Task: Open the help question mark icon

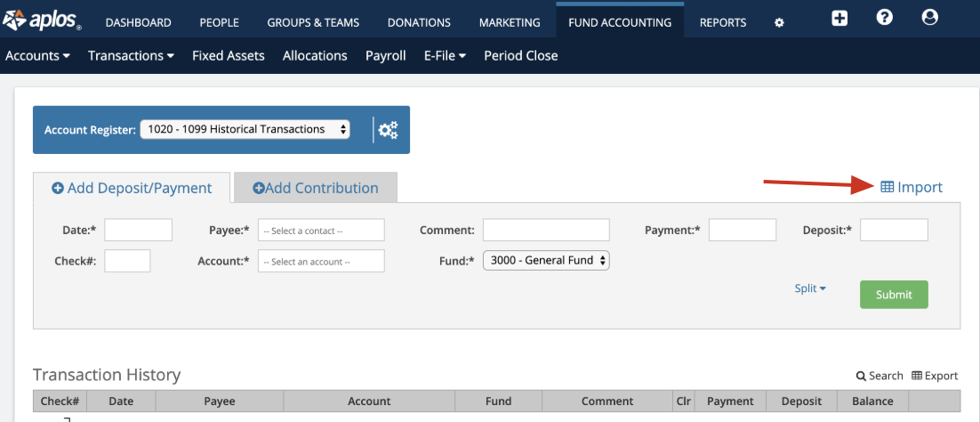Action: coord(884,18)
